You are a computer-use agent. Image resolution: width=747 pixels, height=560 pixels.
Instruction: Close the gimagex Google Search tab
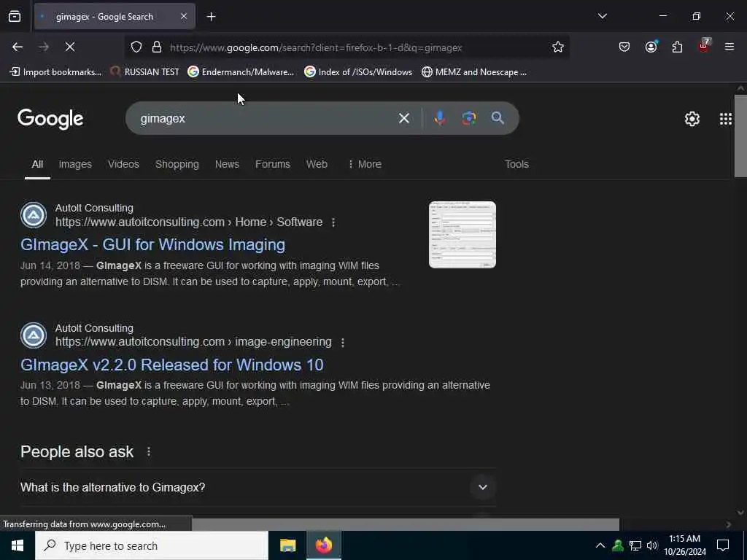pos(184,16)
